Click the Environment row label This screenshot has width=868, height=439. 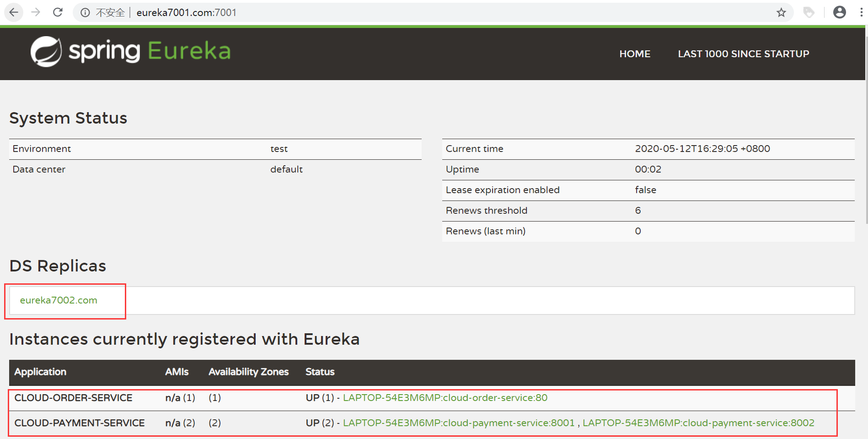(42, 149)
